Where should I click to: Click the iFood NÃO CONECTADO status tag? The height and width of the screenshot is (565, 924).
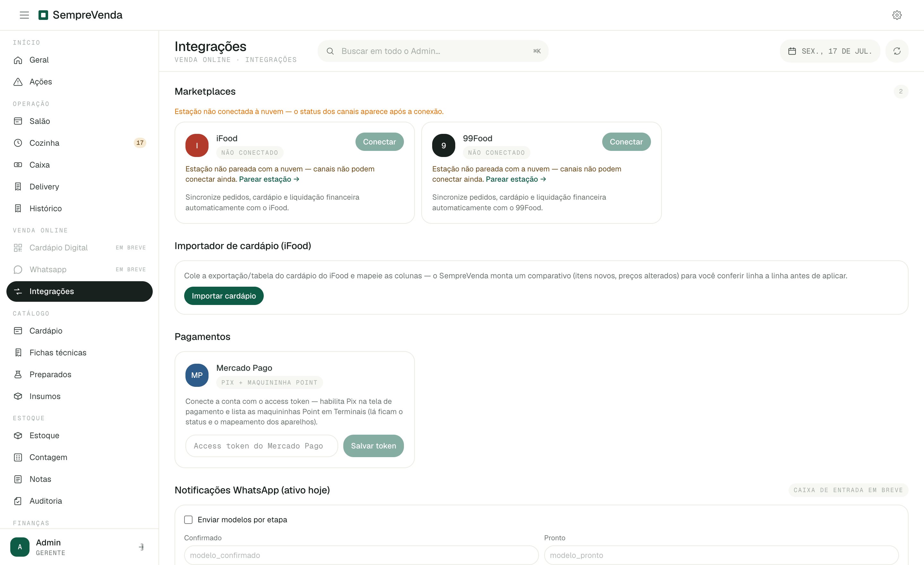[250, 153]
